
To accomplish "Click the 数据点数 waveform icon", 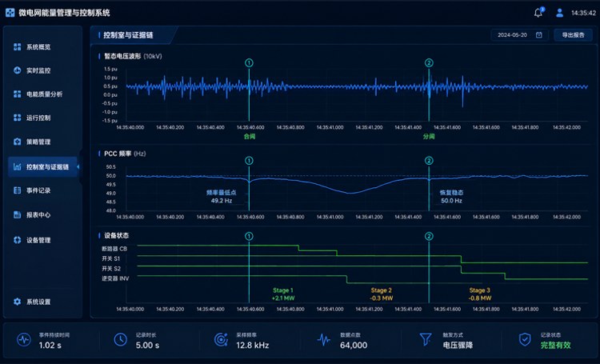I will coord(324,339).
